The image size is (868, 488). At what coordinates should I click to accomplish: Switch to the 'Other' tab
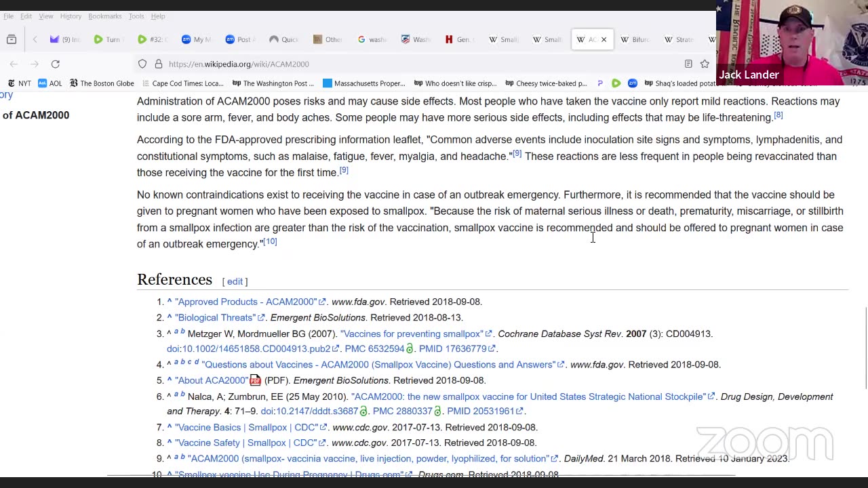point(327,39)
